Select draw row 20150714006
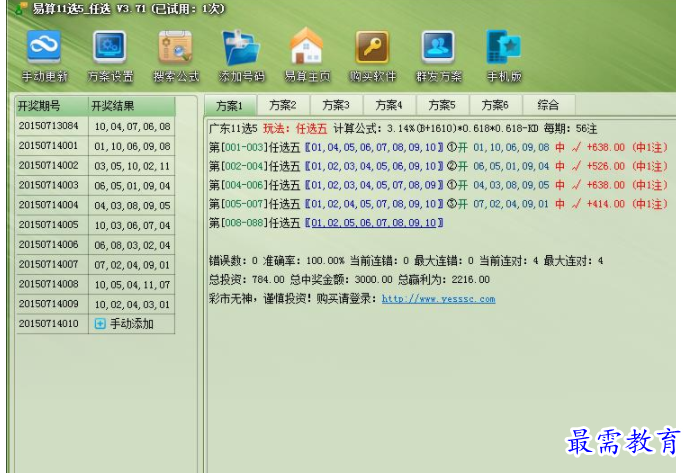Viewport: 689px width, 473px height. pyautogui.click(x=95, y=245)
